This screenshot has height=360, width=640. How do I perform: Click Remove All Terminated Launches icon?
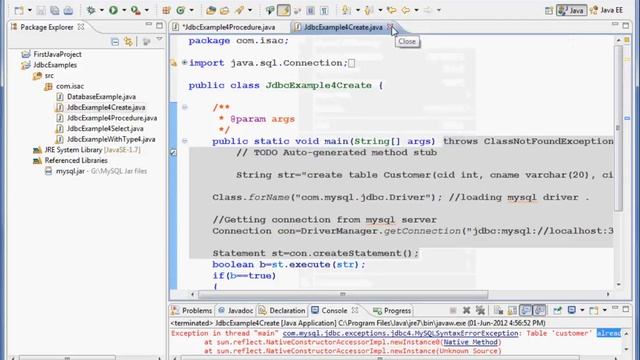[480, 311]
